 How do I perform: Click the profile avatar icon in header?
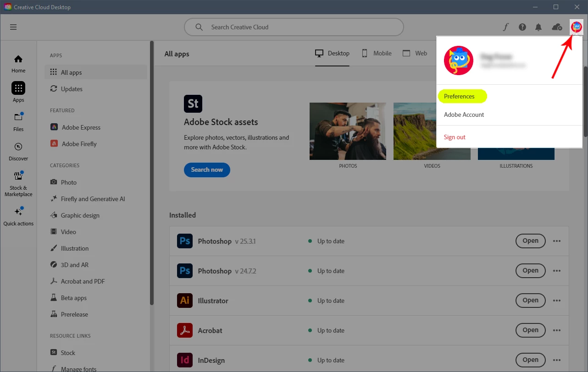[576, 27]
